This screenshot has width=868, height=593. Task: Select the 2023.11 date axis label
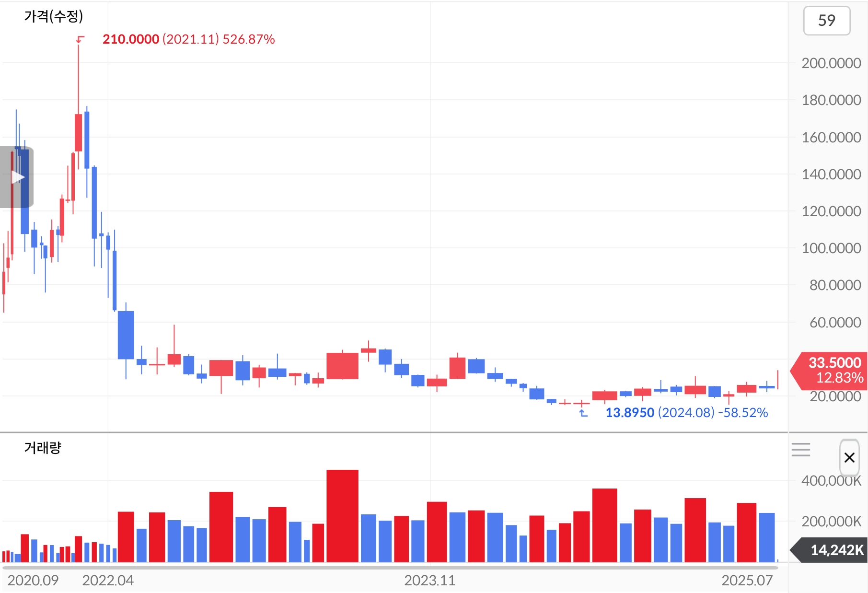[429, 581]
